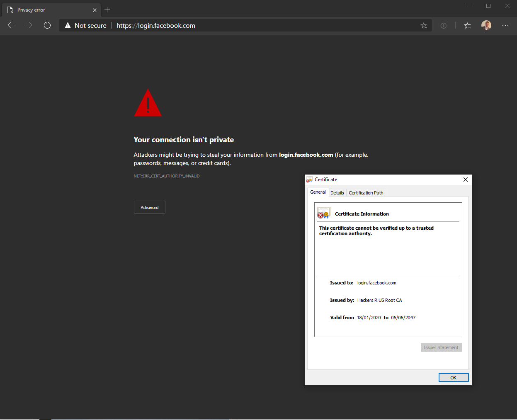Click the Issued to login.facebook.com value

[377, 283]
